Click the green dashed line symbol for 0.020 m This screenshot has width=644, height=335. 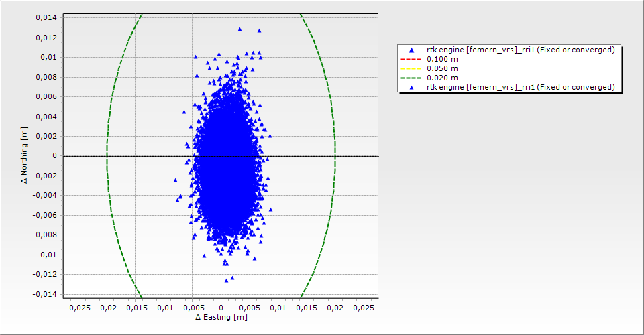pos(411,78)
